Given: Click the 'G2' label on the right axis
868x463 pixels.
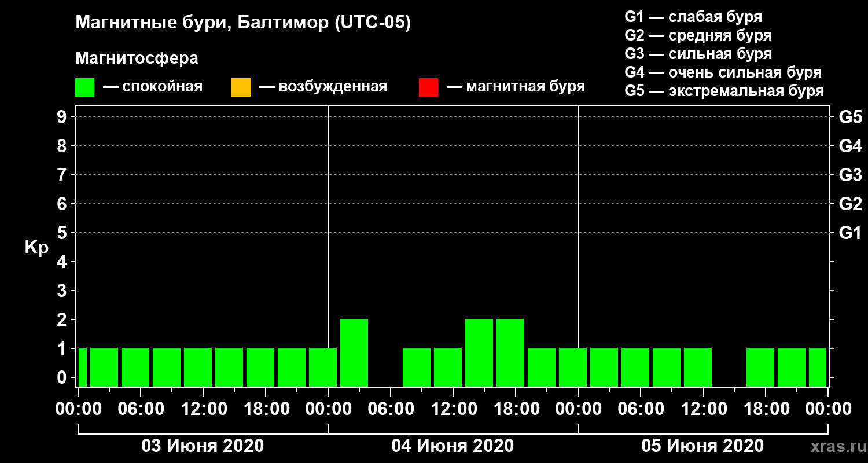Looking at the screenshot, I should pyautogui.click(x=850, y=204).
